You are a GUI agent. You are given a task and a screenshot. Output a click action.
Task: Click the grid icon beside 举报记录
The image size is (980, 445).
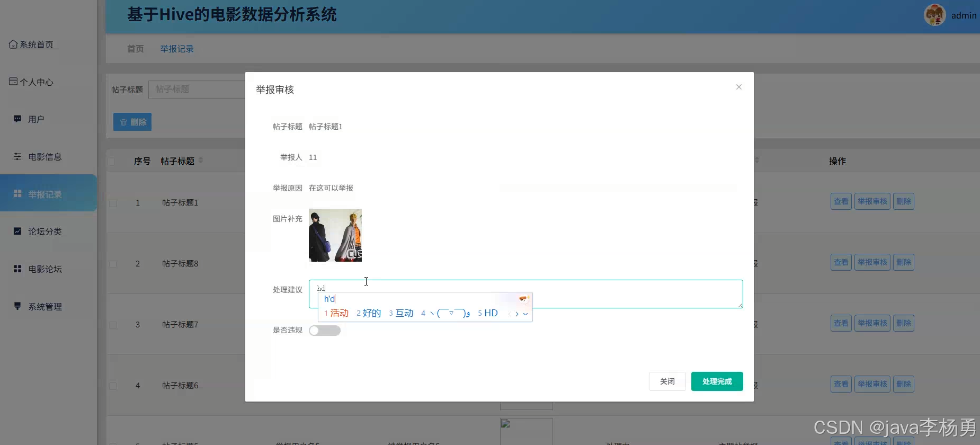[17, 194]
